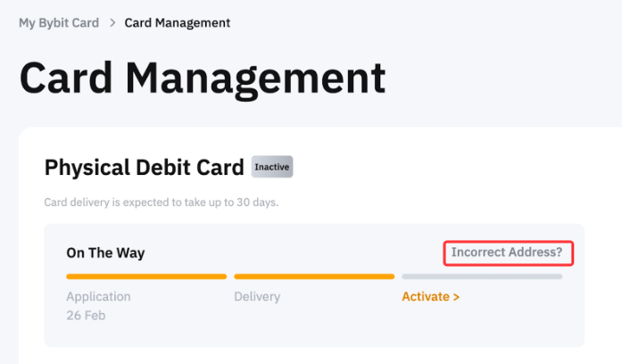The image size is (622, 364).
Task: Click the gray unfinished progress segment
Action: pos(482,277)
